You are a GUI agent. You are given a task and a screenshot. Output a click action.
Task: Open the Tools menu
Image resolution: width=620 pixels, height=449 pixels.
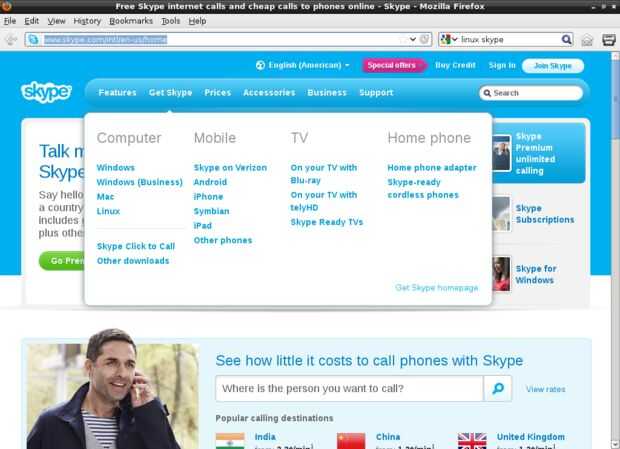pos(170,21)
